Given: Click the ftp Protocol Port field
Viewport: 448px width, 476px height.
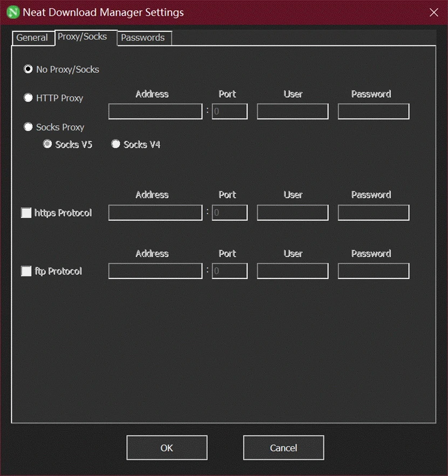Looking at the screenshot, I should [x=230, y=271].
